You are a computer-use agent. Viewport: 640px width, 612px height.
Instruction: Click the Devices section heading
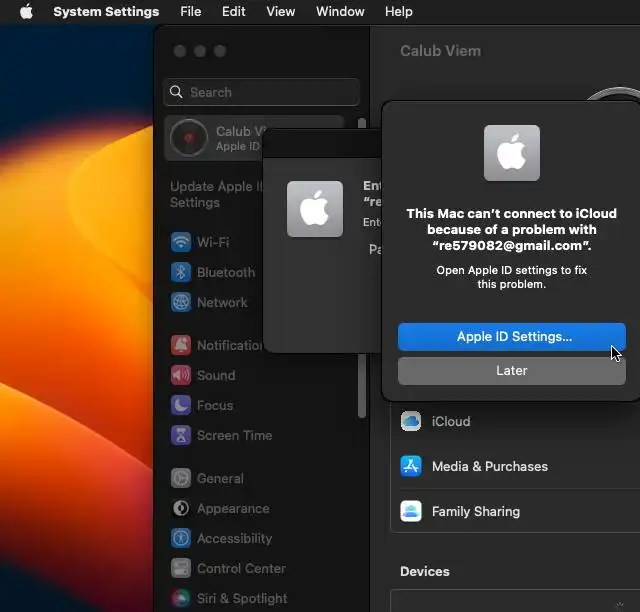click(424, 571)
